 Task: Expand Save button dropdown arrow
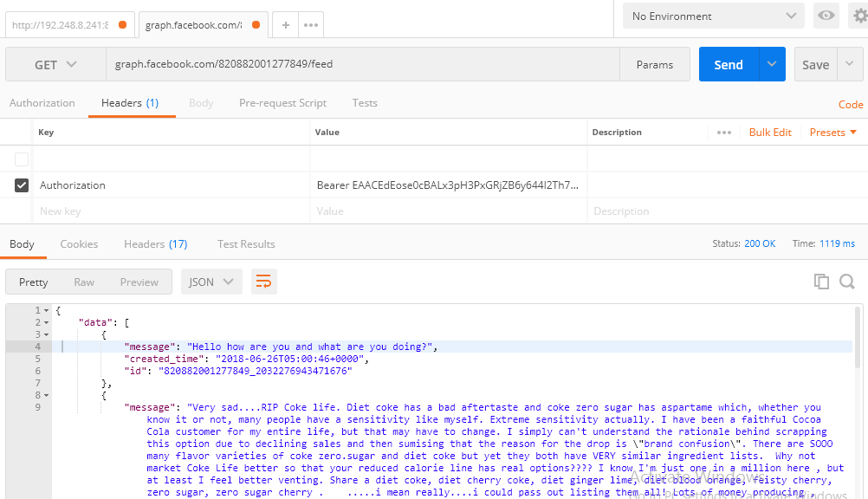(850, 64)
